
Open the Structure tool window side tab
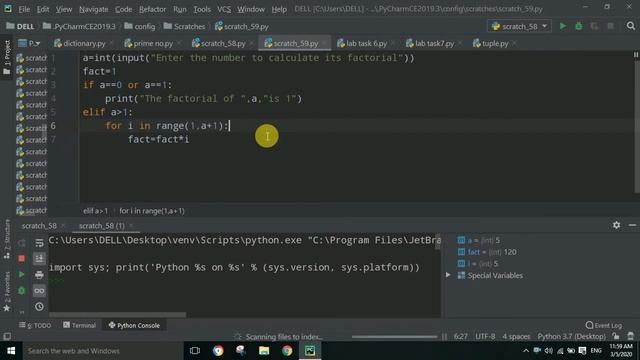7,239
